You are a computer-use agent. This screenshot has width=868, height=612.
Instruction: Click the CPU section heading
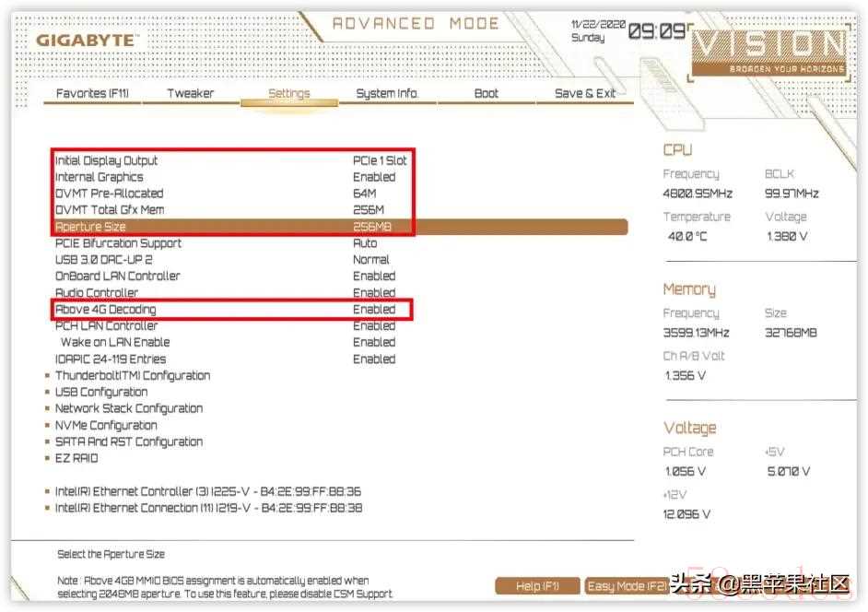(x=677, y=150)
